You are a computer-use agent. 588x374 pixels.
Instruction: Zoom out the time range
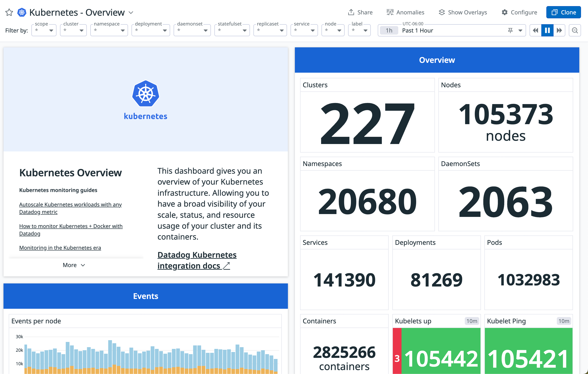[x=575, y=30]
